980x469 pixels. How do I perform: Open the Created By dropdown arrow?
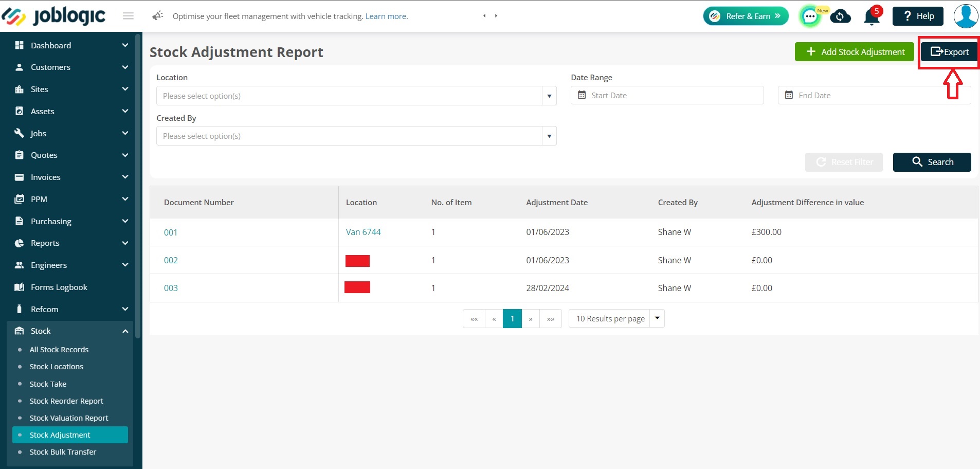549,136
